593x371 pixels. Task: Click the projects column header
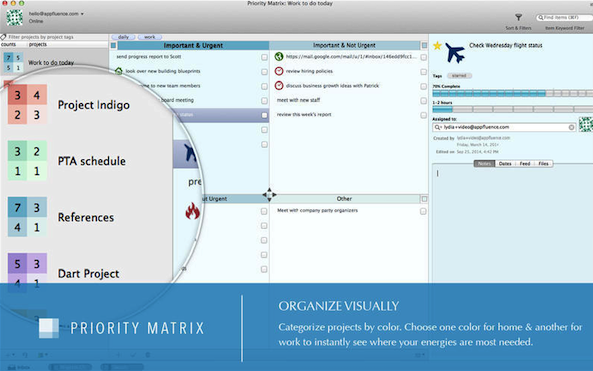[x=38, y=45]
